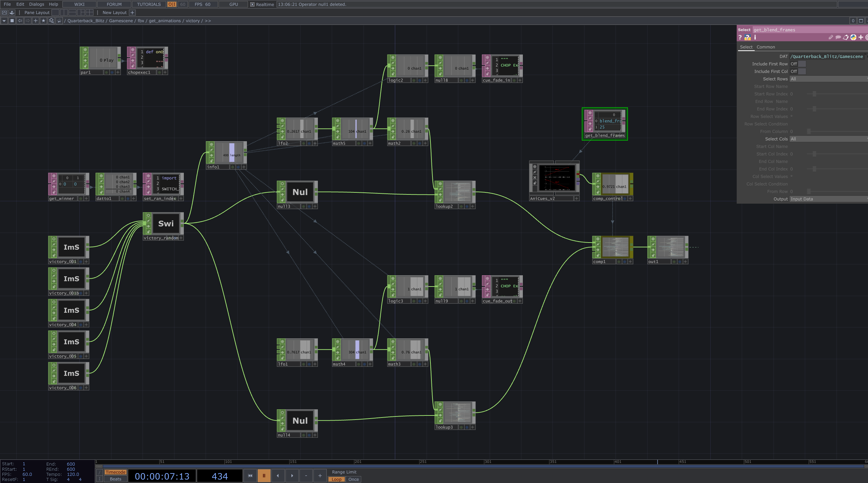Viewport: 868px width, 483px height.
Task: Toggle the Realtime checkbox in the top bar
Action: click(252, 4)
